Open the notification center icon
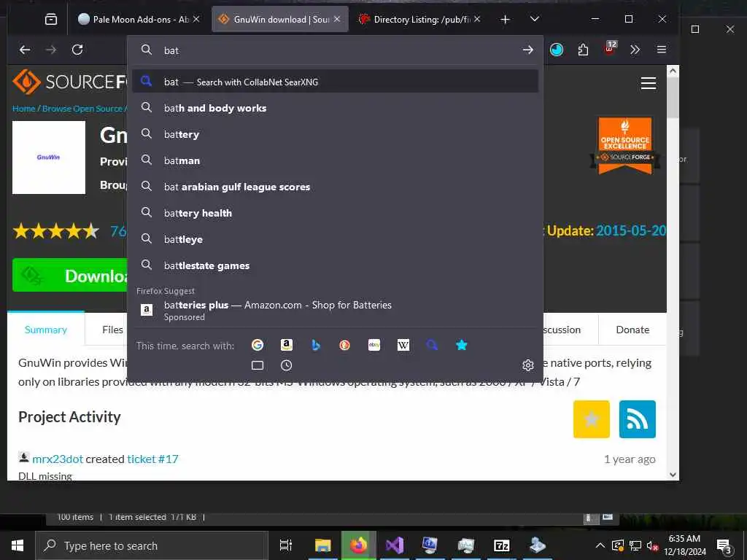This screenshot has width=747, height=560. 724,546
